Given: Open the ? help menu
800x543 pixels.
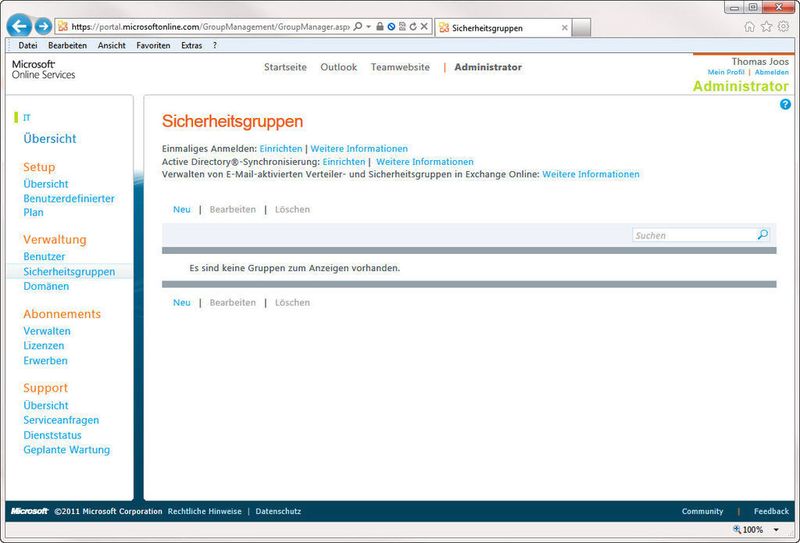Looking at the screenshot, I should [215, 45].
